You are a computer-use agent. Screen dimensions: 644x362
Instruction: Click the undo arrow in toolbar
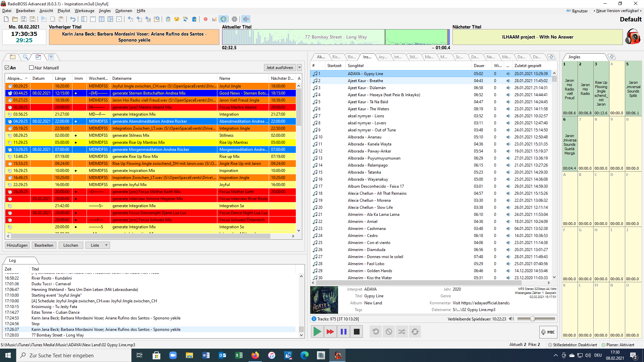tap(73, 19)
